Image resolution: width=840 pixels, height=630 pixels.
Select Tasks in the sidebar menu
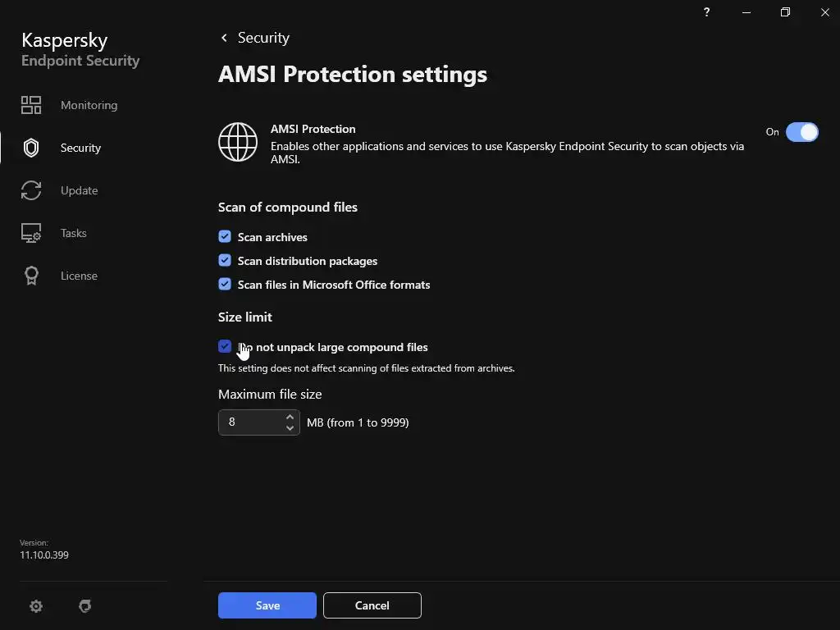73,233
